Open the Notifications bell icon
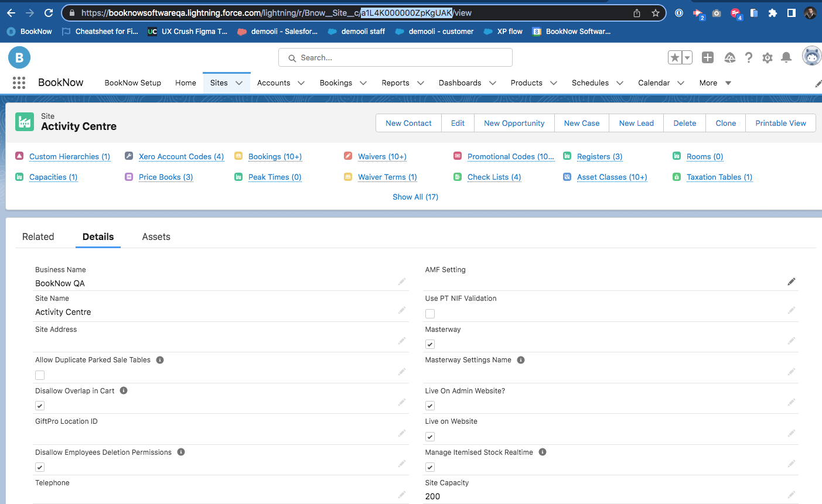Viewport: 822px width, 504px height. click(x=786, y=57)
